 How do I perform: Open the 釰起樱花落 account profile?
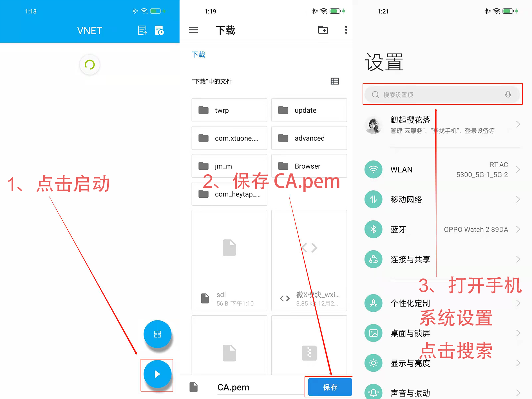(442, 124)
